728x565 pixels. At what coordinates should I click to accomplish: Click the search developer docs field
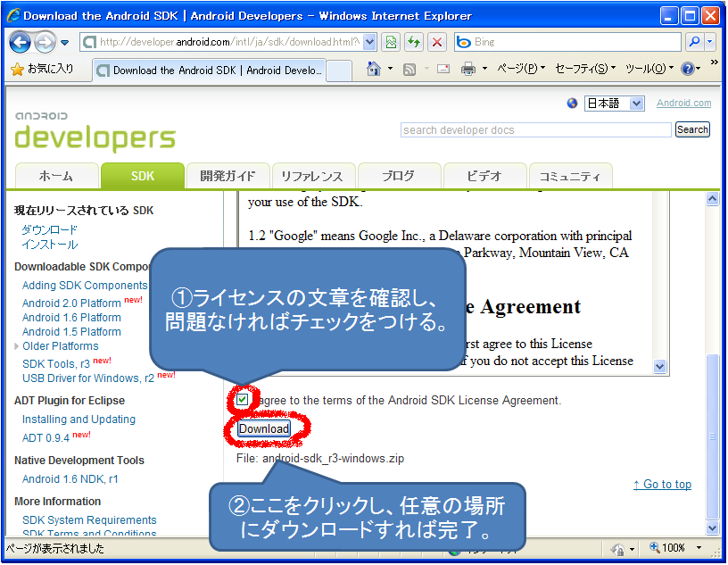(536, 129)
